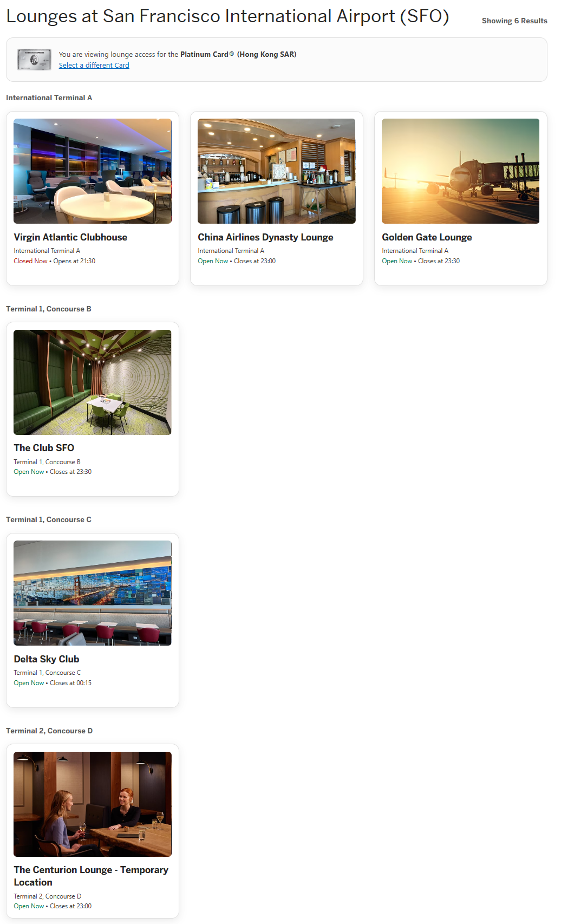Click the Virgin Atlantic Clubhouse title

pyautogui.click(x=70, y=237)
